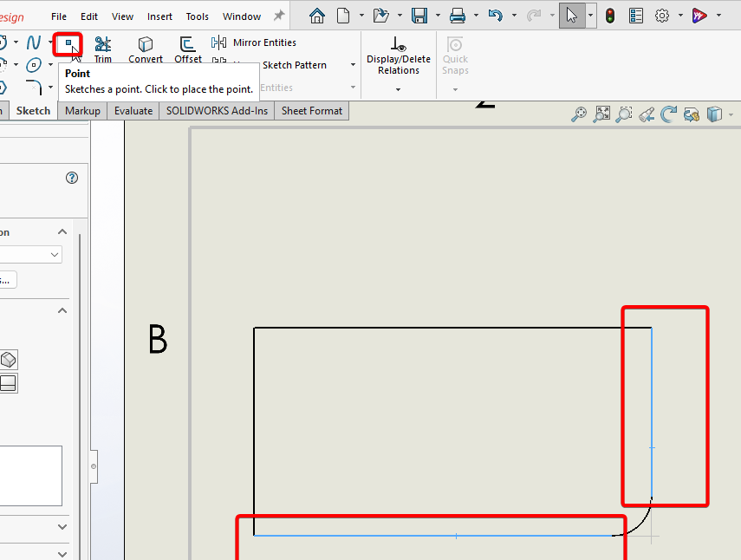Expand the Save dropdown arrow
Viewport: 741px width, 560px height.
[x=438, y=16]
